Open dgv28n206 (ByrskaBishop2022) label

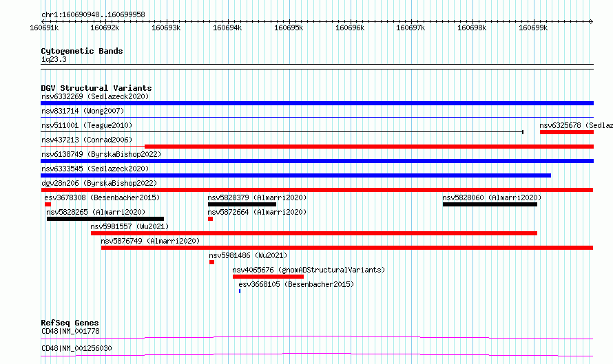[x=99, y=183]
